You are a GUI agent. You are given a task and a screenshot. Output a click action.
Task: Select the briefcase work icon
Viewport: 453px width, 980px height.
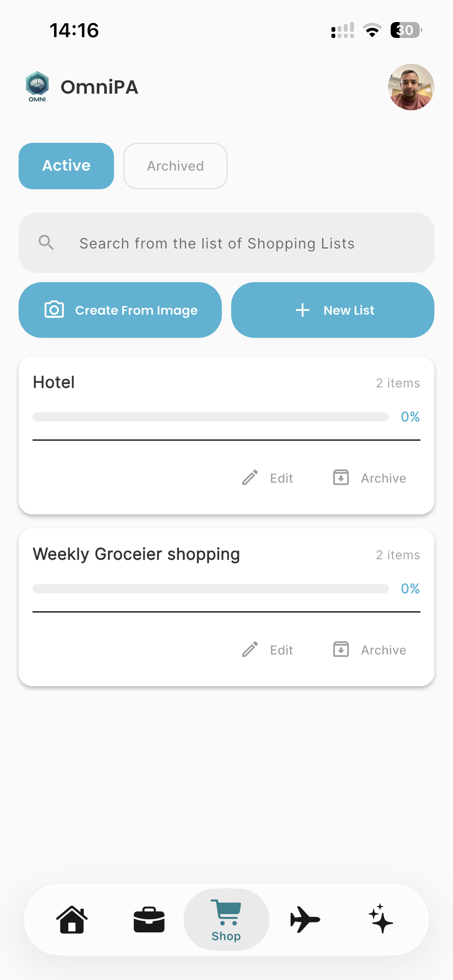point(149,919)
